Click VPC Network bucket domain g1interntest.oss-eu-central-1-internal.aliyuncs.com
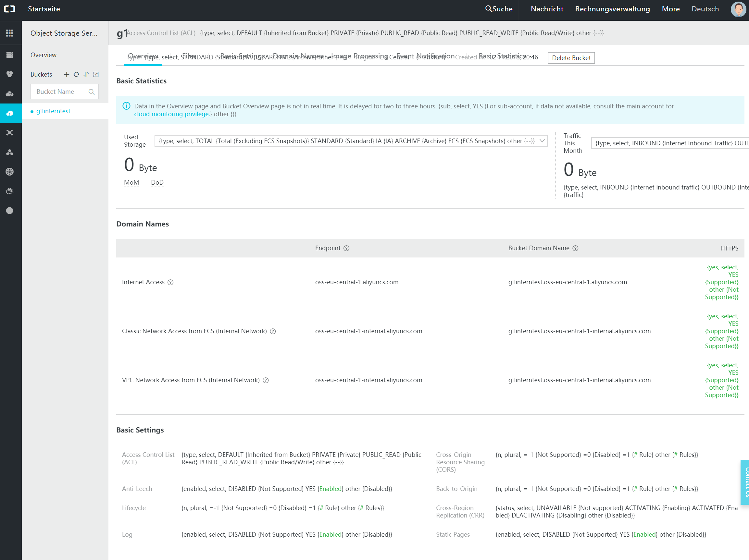 pyautogui.click(x=579, y=380)
